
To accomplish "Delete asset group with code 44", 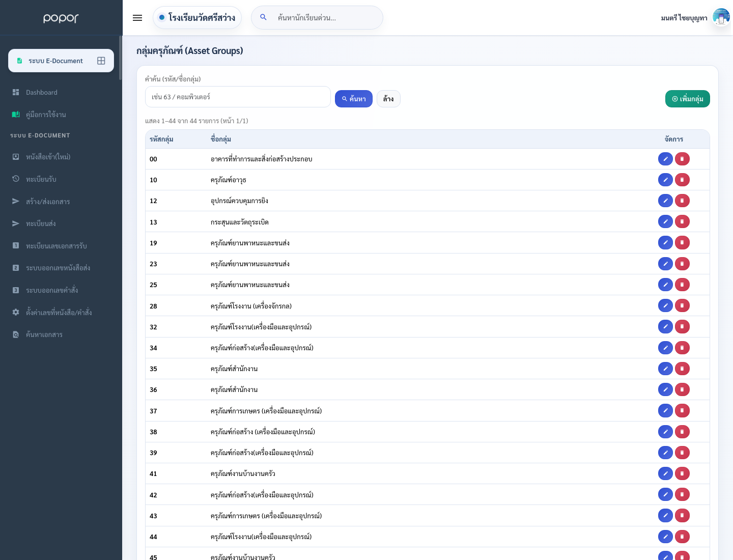I will click(x=682, y=537).
